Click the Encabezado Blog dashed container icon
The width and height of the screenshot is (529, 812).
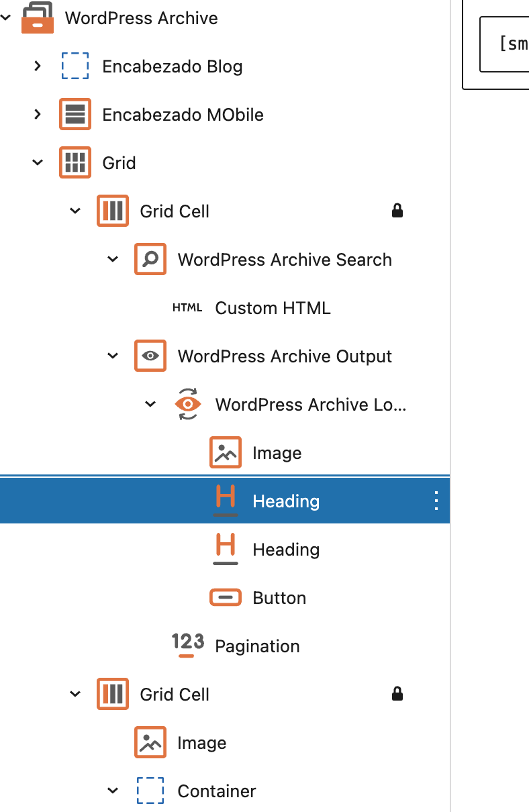pyautogui.click(x=75, y=66)
